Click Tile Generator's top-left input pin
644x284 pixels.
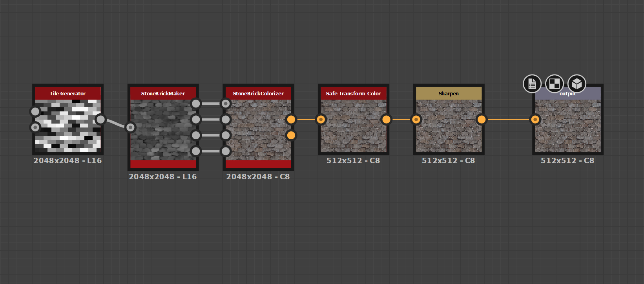point(35,111)
